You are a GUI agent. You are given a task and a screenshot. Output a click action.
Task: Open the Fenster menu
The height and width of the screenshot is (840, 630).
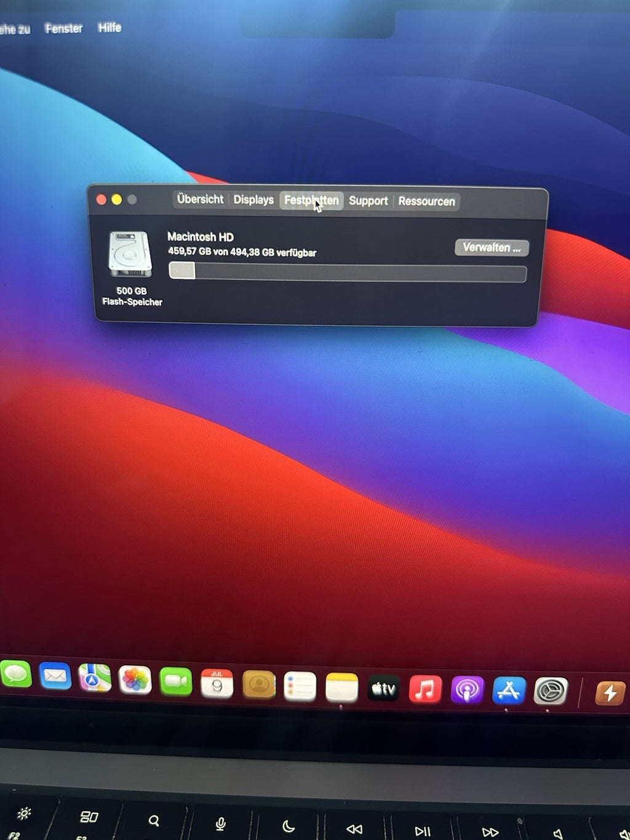pyautogui.click(x=64, y=28)
